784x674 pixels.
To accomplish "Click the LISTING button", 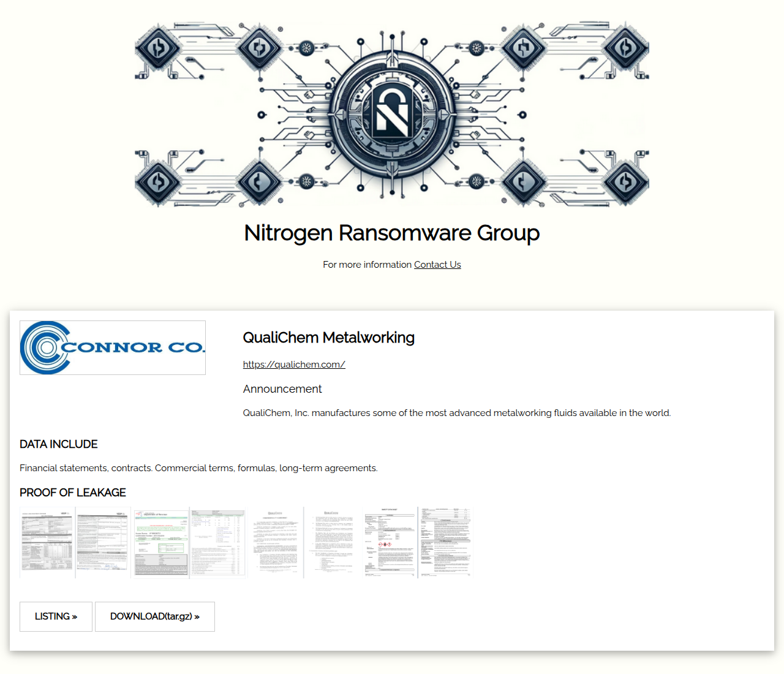I will click(56, 616).
